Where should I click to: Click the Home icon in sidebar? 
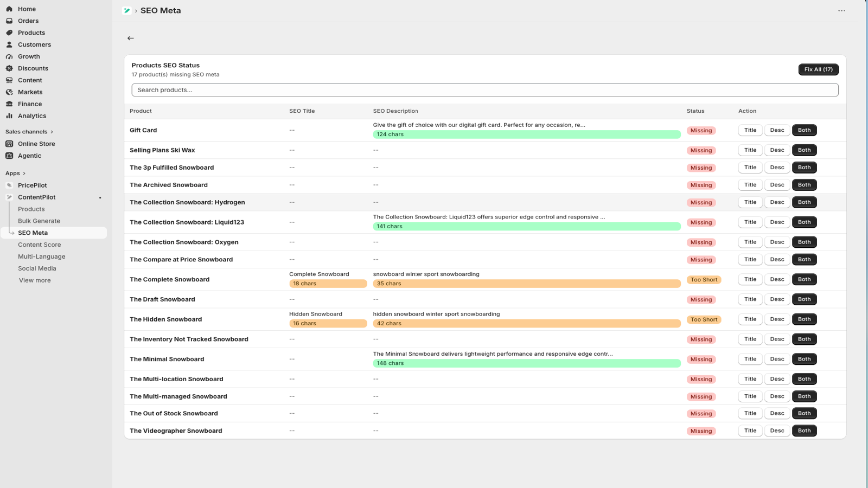pos(9,9)
